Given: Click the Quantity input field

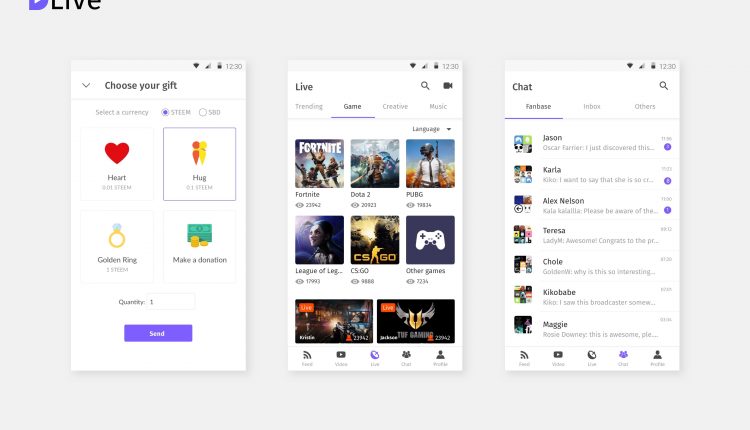Looking at the screenshot, I should pyautogui.click(x=171, y=302).
